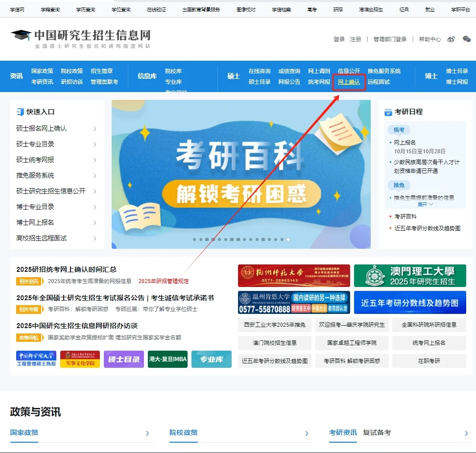The image size is (476, 453).
Task: Click the Sina Weibo icon in the header
Action: click(x=451, y=39)
